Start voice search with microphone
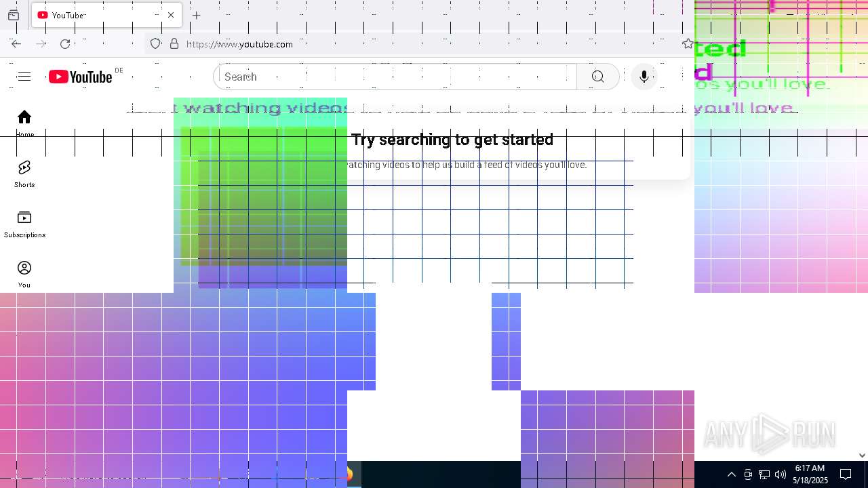 click(x=644, y=77)
